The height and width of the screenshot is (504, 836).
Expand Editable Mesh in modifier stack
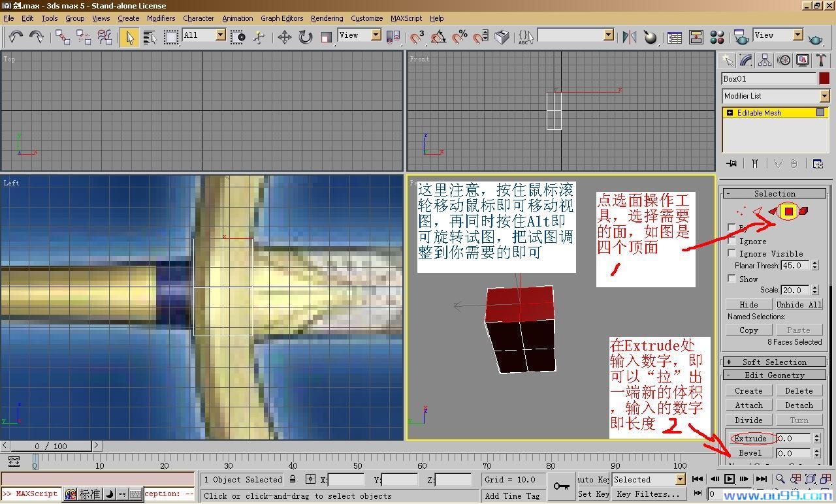pyautogui.click(x=730, y=113)
